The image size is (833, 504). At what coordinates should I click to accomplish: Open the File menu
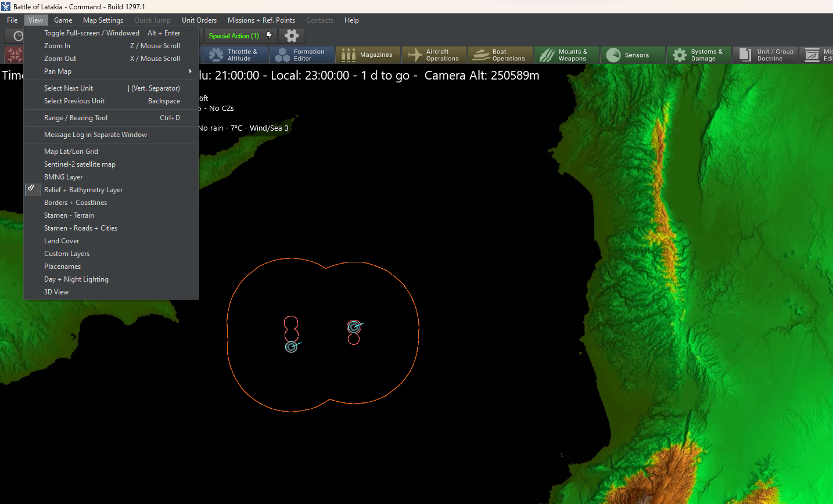[x=12, y=20]
